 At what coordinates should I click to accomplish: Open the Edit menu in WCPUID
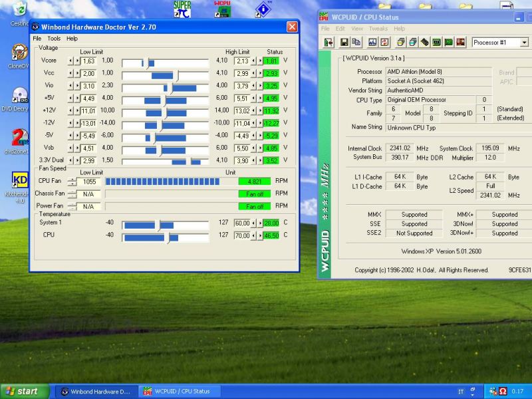[340, 29]
